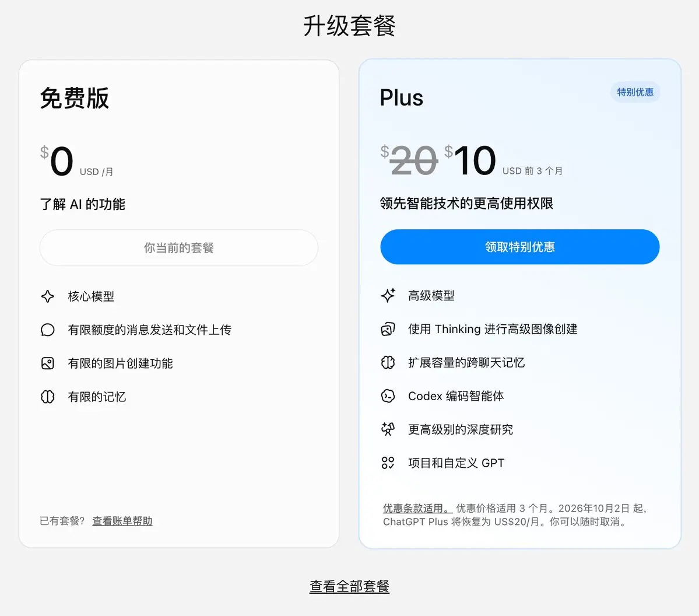Click the brain icon beside 有限的记忆
The width and height of the screenshot is (699, 616).
[48, 397]
